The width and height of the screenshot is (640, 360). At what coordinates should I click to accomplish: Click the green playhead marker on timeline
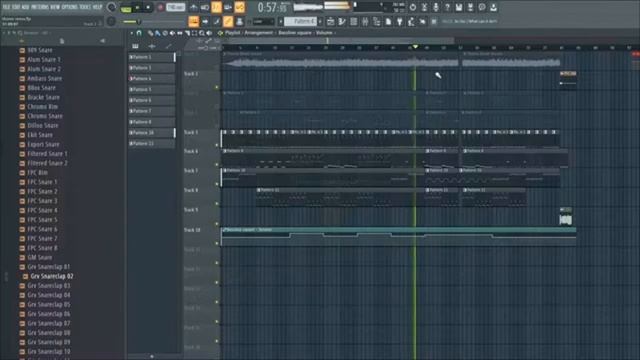coord(415,47)
